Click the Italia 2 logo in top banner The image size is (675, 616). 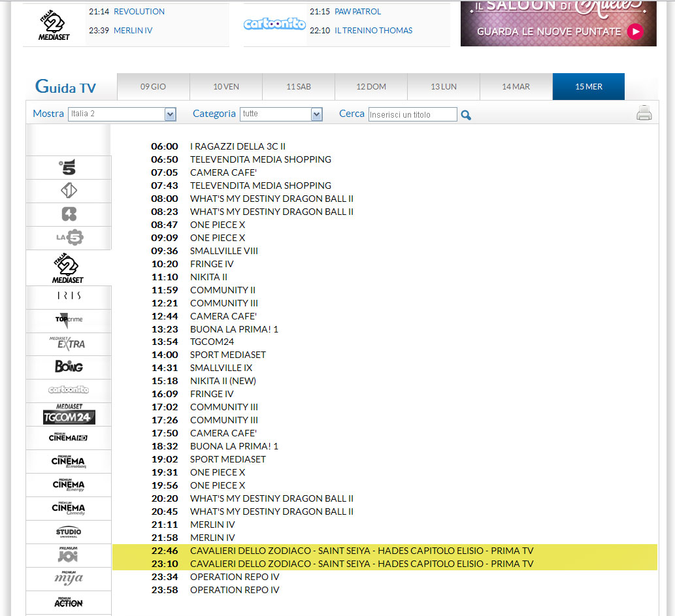pyautogui.click(x=54, y=25)
